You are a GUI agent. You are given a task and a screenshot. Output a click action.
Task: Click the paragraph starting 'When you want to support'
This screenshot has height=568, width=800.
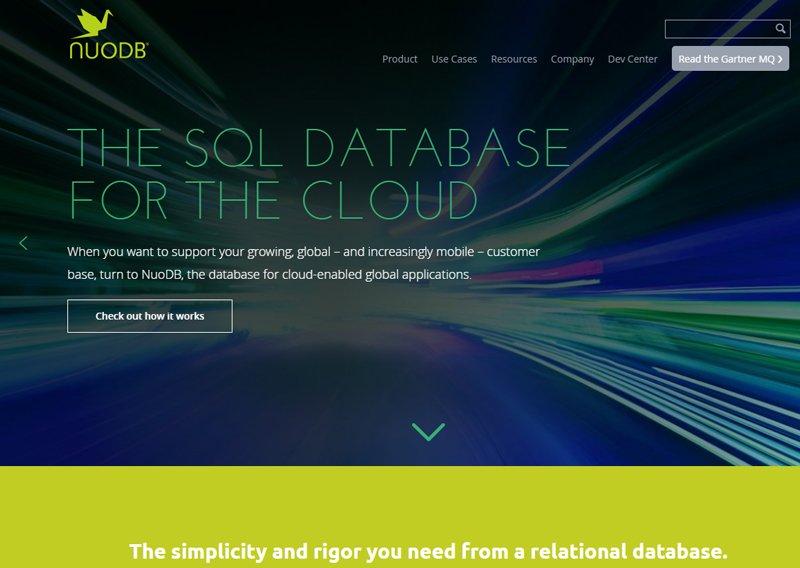(x=304, y=263)
